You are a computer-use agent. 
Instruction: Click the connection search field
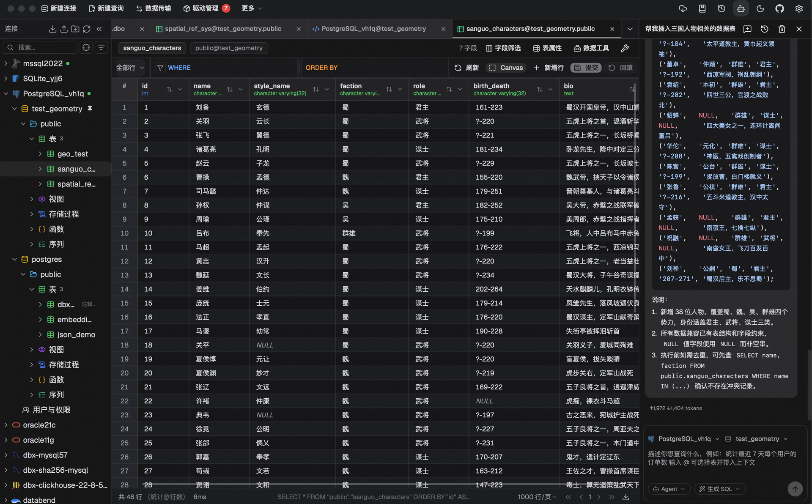(40, 47)
